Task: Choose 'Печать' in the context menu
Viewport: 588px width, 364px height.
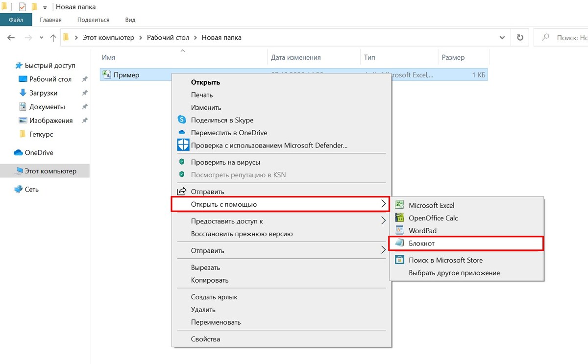Action: click(x=202, y=95)
